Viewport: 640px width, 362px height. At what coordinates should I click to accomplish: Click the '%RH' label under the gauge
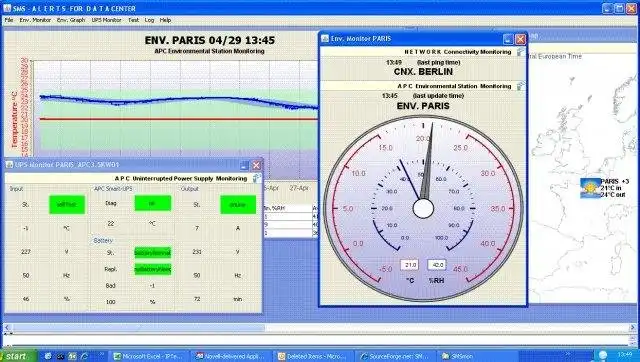coord(436,280)
